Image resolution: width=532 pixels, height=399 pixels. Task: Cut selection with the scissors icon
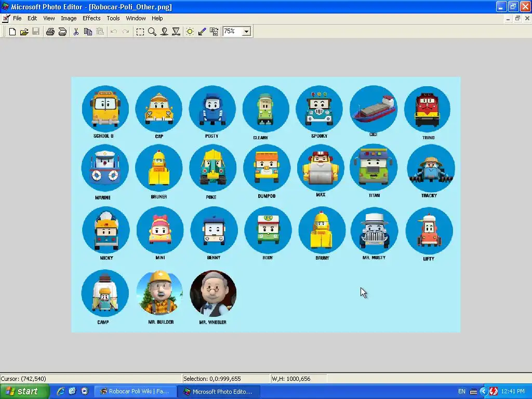(x=76, y=32)
